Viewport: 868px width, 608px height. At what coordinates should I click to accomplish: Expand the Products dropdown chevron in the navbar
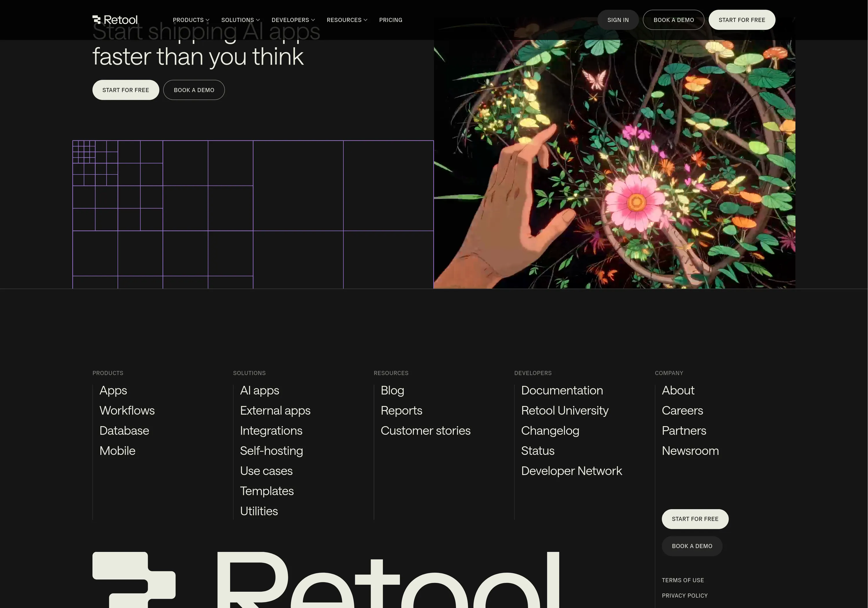click(x=207, y=20)
